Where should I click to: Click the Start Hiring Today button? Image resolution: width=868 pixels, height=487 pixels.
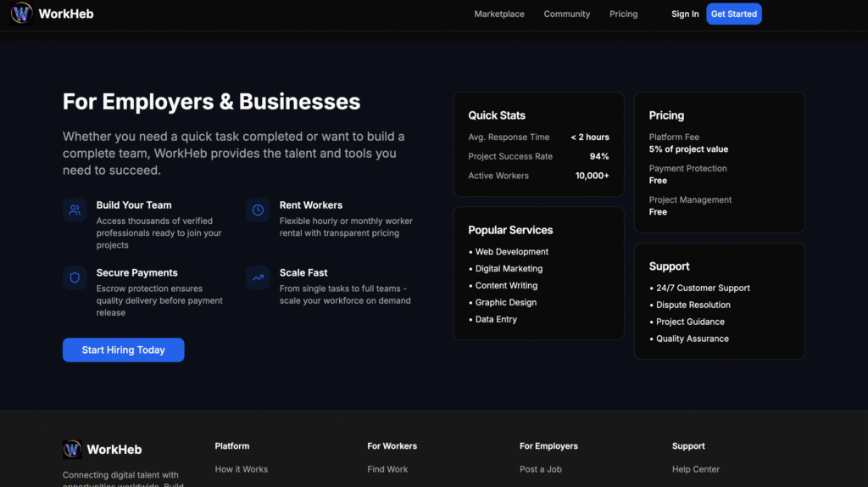click(x=123, y=350)
